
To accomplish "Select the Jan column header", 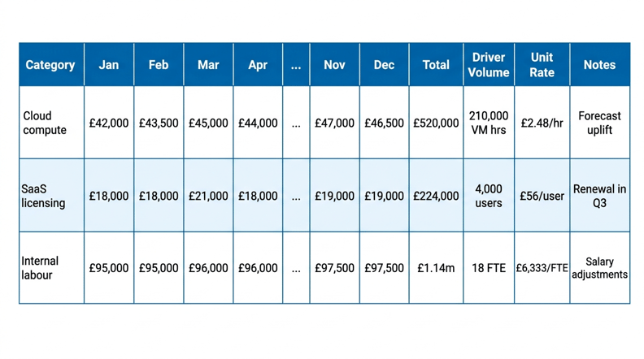I will pos(109,65).
